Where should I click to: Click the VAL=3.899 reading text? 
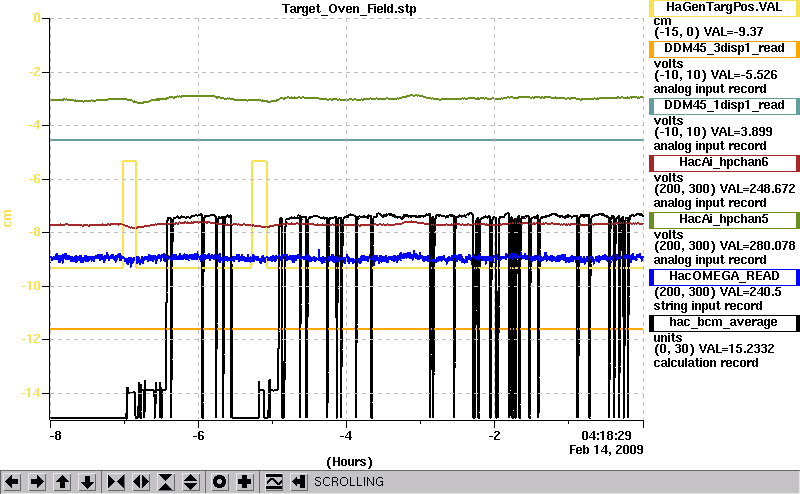tap(741, 132)
